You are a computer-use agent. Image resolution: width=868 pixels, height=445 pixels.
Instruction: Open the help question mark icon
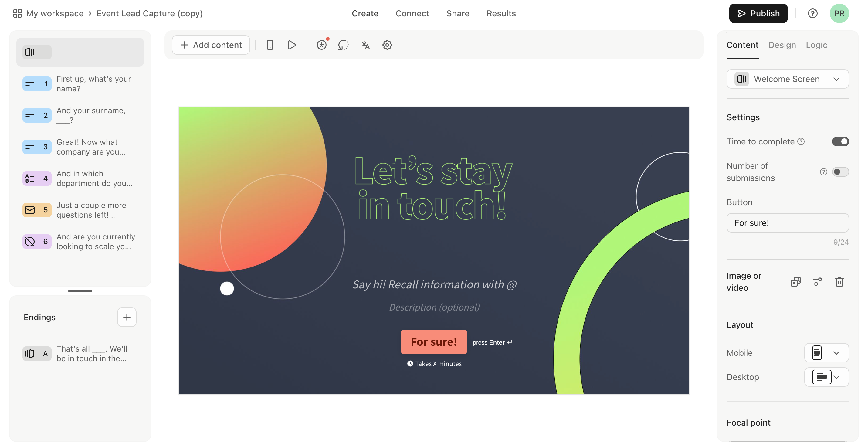click(812, 13)
